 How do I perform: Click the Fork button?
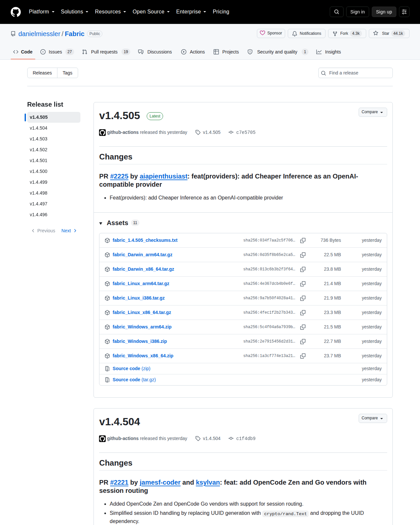click(347, 33)
